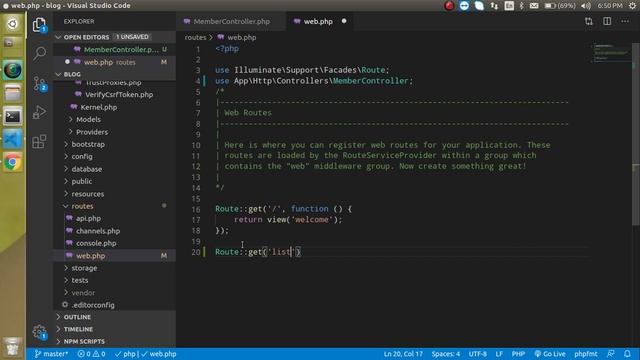Click the Open Changes icon in editor toolbar
640x360 pixels.
589,21
